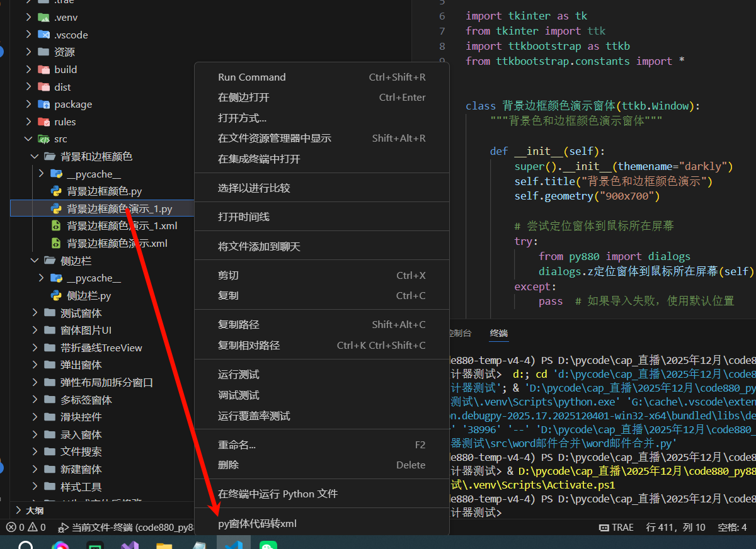Switch to the 控制台 tab
The image size is (756, 549).
459,334
